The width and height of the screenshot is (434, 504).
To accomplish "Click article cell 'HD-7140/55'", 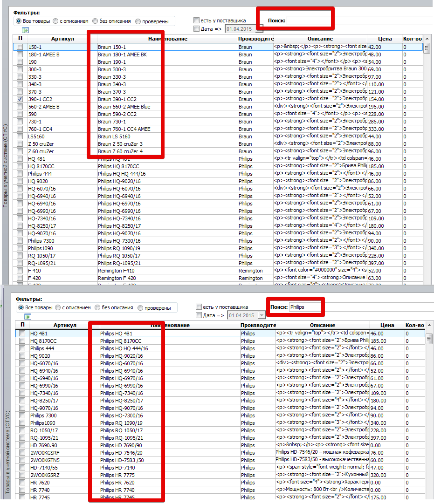I will click(65, 468).
